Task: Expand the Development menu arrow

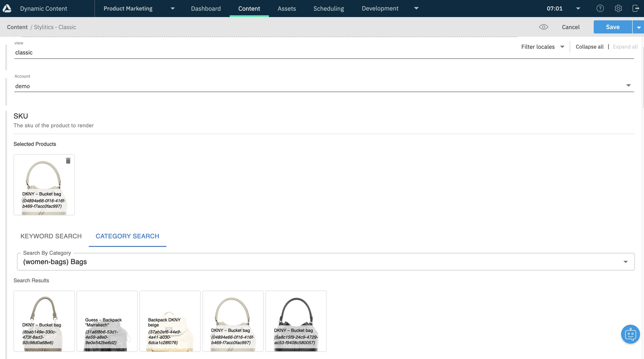Action: pyautogui.click(x=416, y=8)
